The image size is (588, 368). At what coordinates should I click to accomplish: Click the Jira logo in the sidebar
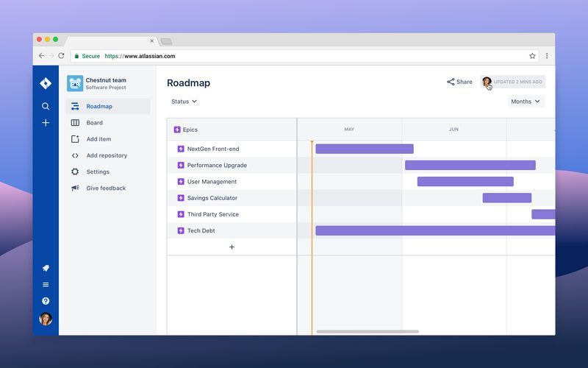[46, 83]
